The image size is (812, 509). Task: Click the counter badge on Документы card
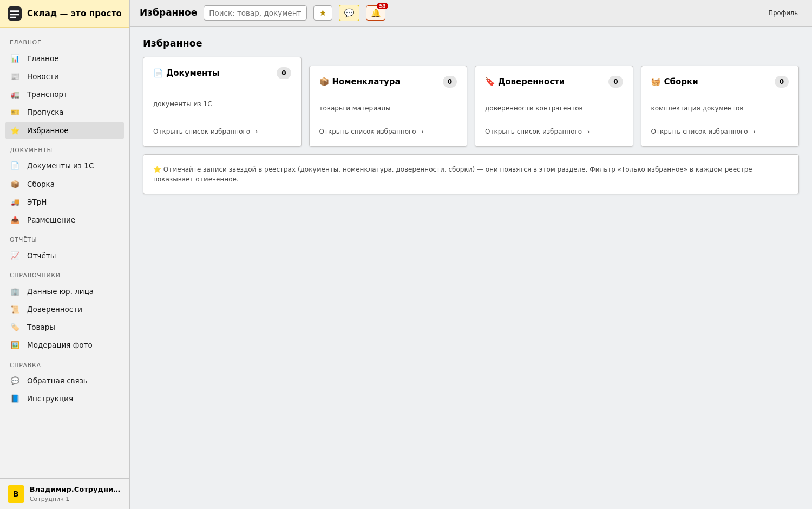pos(284,73)
